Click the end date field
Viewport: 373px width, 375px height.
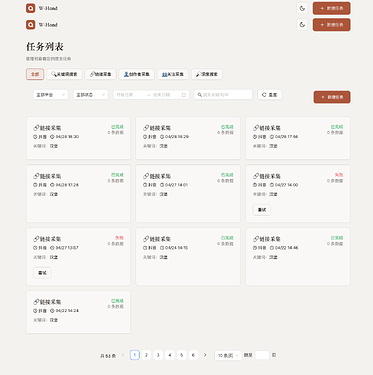[x=165, y=95]
